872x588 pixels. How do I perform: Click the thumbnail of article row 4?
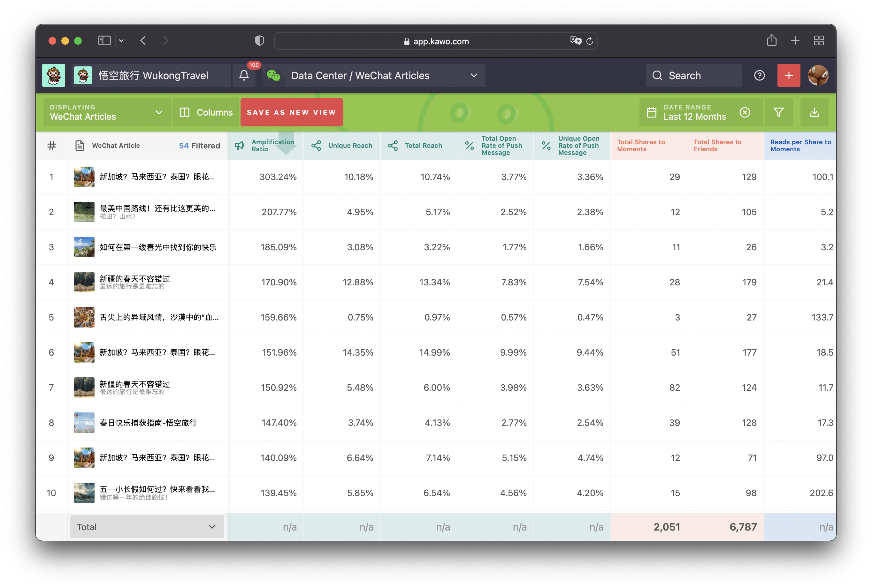tap(84, 283)
